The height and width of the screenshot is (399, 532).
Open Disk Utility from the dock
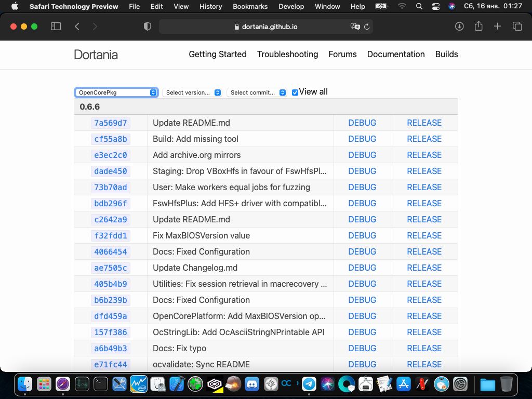tap(157, 384)
